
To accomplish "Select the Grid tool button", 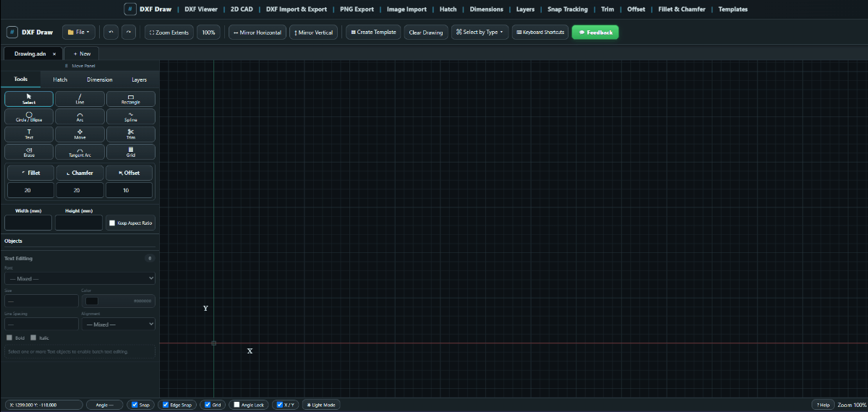I will click(131, 152).
